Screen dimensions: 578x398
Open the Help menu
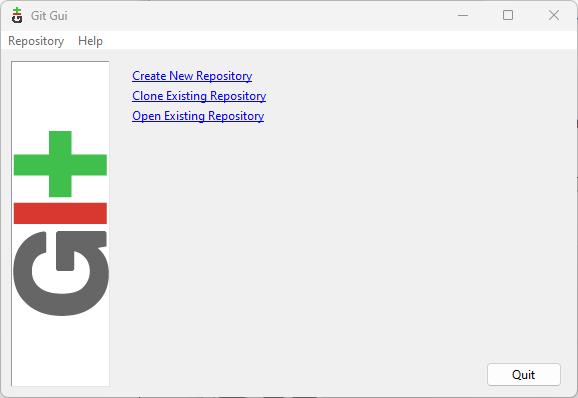coord(90,41)
